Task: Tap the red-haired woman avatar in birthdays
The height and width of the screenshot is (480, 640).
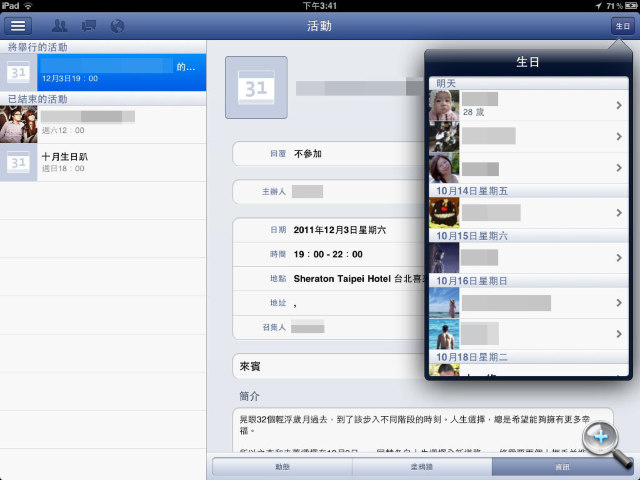Action: [x=444, y=168]
